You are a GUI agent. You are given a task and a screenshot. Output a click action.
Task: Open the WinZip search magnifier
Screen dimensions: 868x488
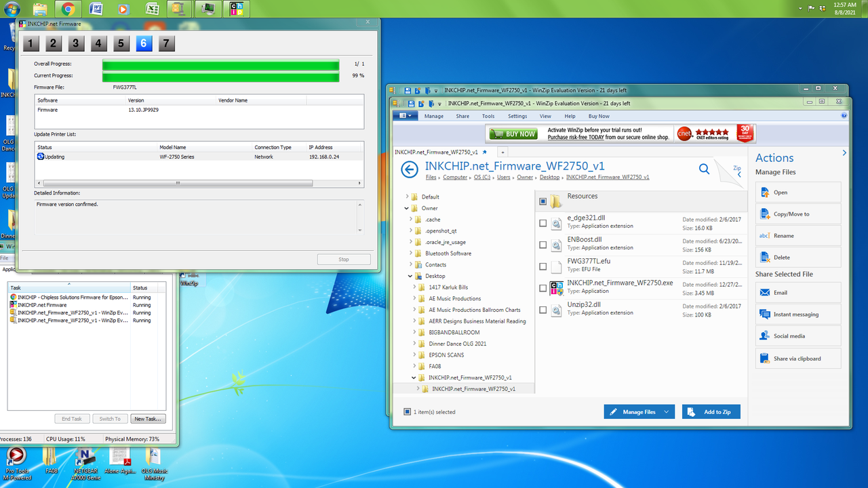point(705,169)
